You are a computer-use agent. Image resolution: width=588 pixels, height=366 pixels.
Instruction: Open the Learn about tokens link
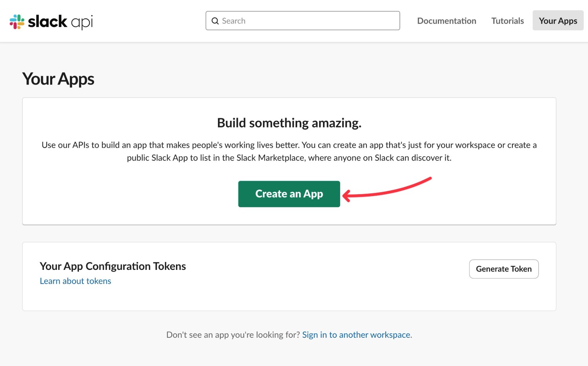76,281
